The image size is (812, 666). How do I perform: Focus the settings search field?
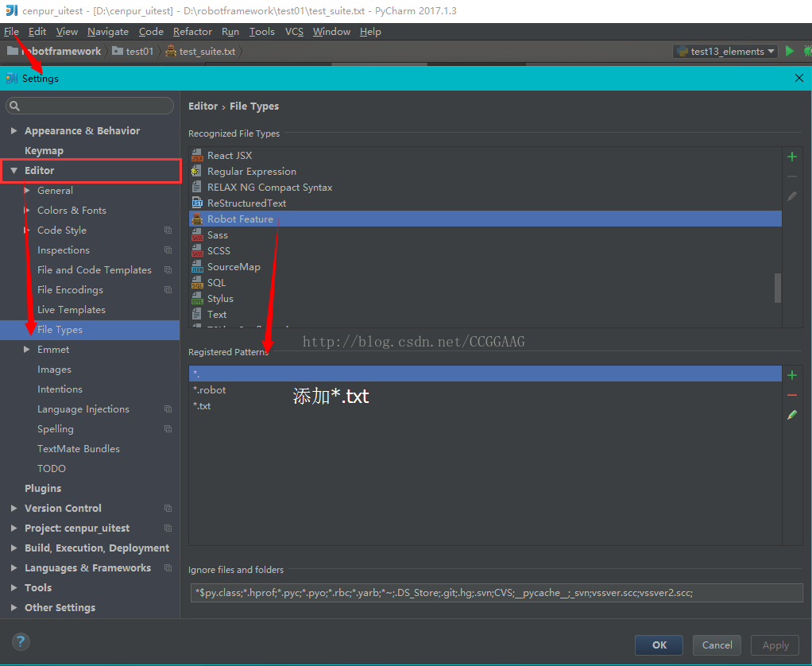coord(90,106)
